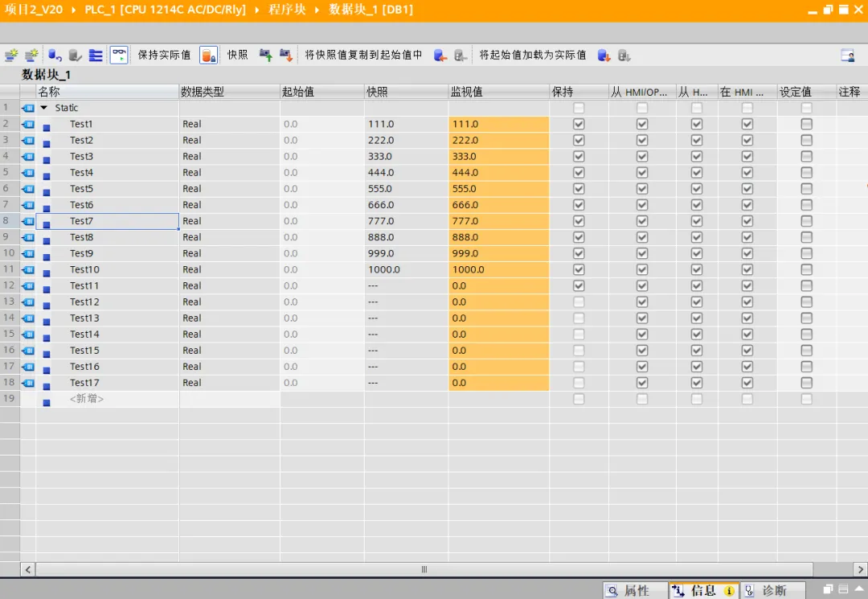Click the start value cell of Test12
The width and height of the screenshot is (868, 599).
pos(321,302)
